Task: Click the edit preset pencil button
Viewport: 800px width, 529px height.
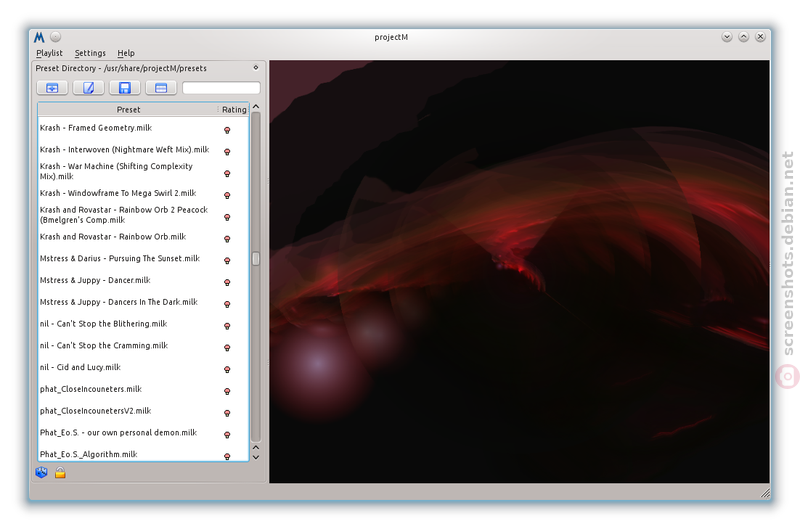Action: coord(88,88)
